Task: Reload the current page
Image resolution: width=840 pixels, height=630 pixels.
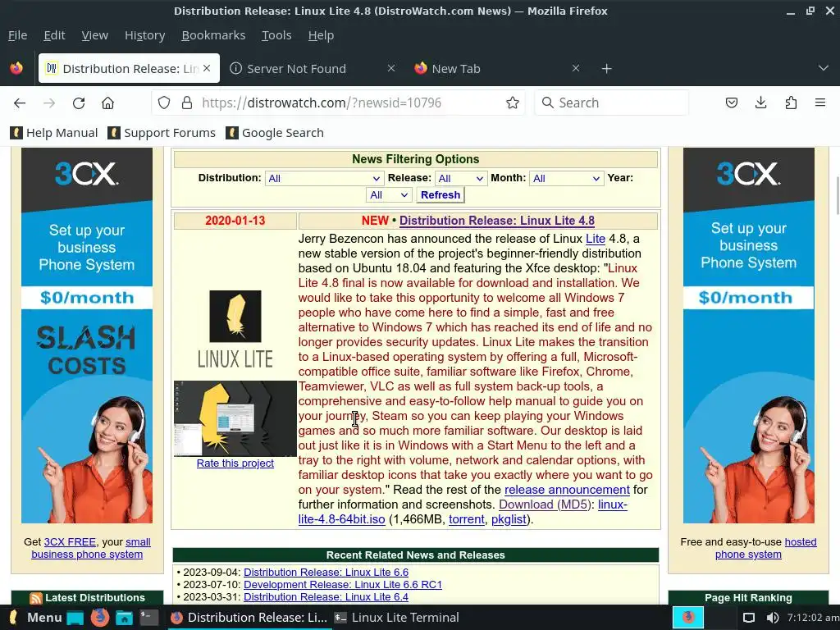Action: (79, 103)
